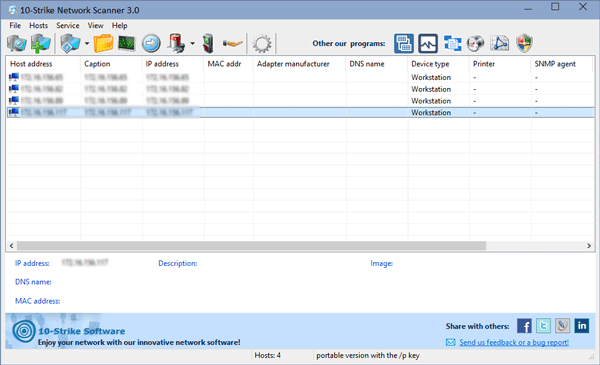Click the paperclip share icon
600x365 pixels.
(x=562, y=326)
